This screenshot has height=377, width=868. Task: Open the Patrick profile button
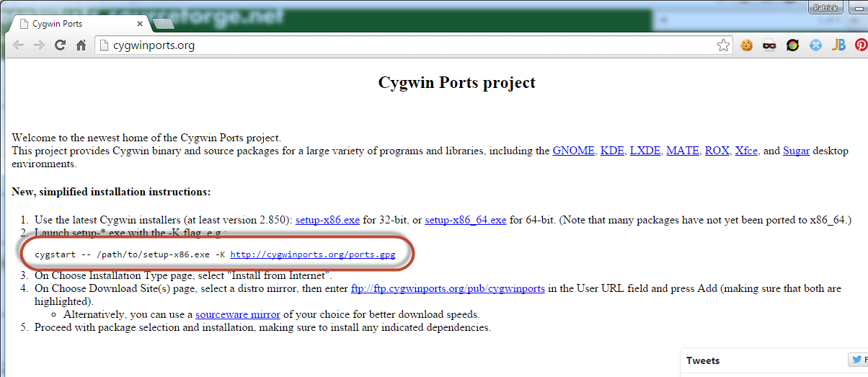(x=825, y=7)
